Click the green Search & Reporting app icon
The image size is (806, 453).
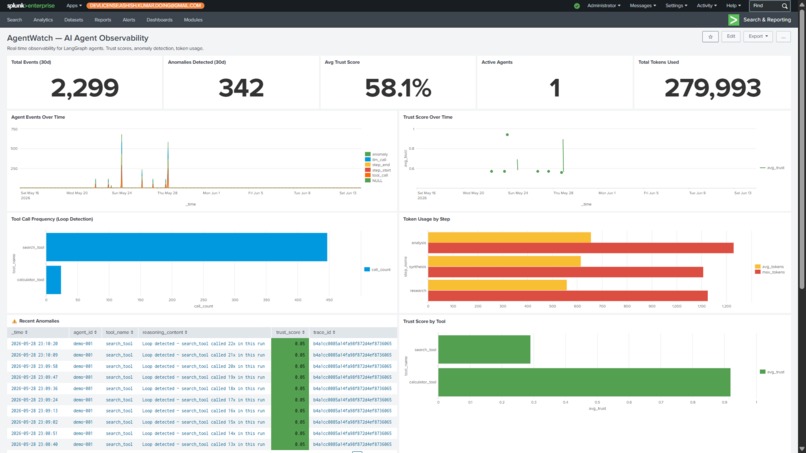734,20
